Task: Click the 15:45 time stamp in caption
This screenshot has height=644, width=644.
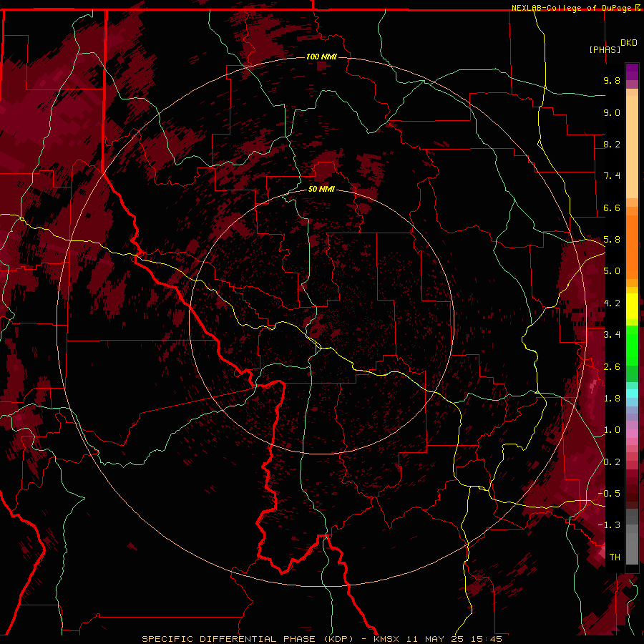Action: (487, 639)
